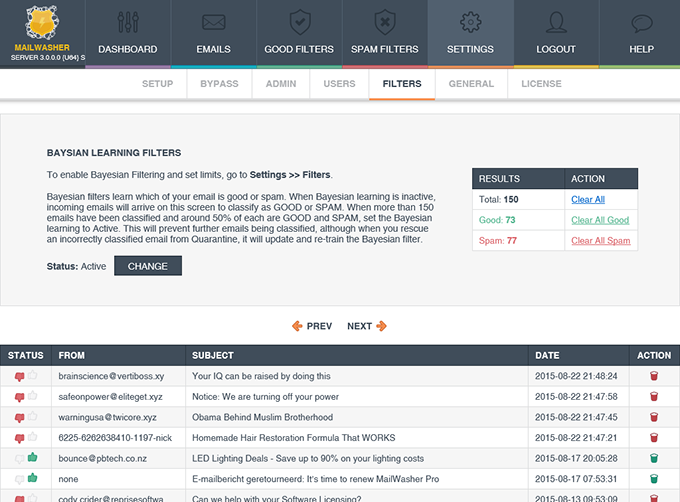The image size is (680, 502).
Task: Go to the next page with NEXT
Action: pyautogui.click(x=367, y=326)
